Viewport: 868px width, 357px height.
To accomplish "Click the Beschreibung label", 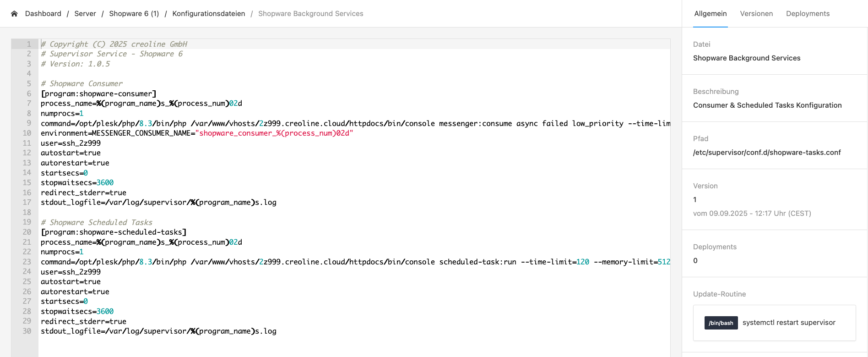I will (x=716, y=92).
